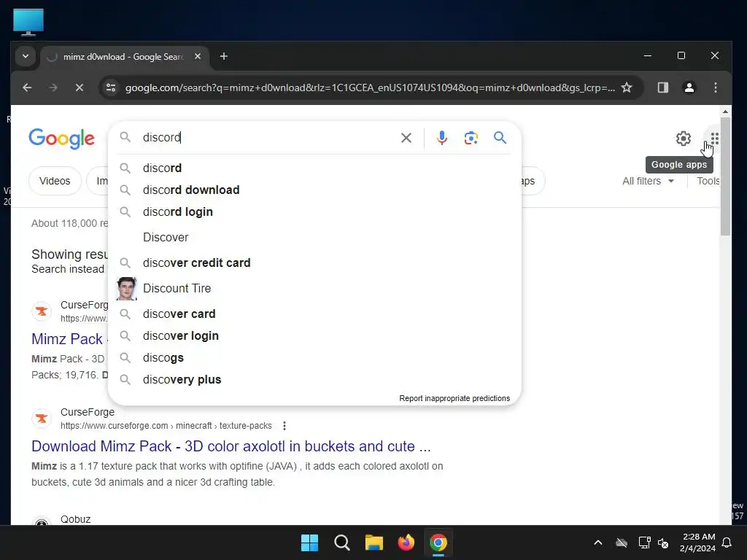Image resolution: width=747 pixels, height=560 pixels.
Task: Click Report inappropriate predictions link
Action: click(454, 398)
